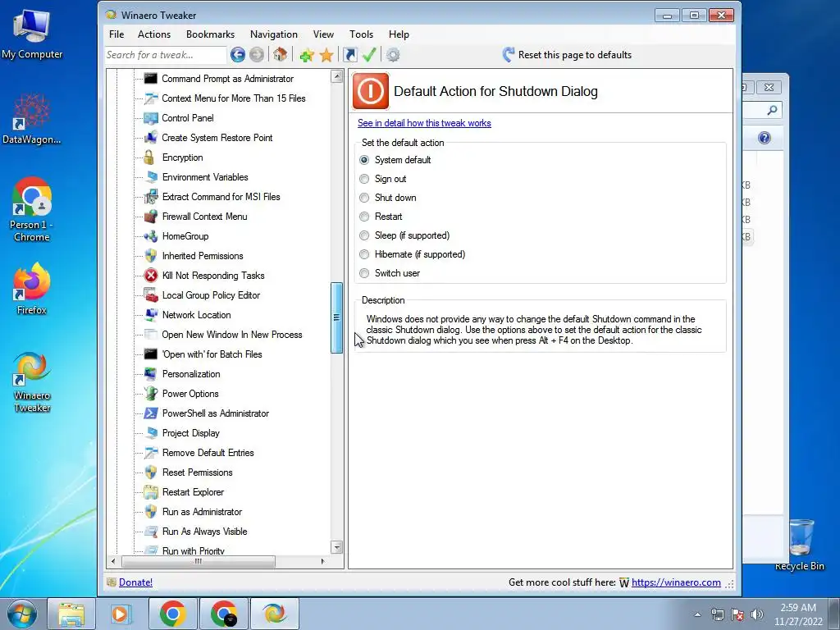Click the horizontal scrollbar thumb under tree
Image resolution: width=840 pixels, height=630 pixels.
pos(199,561)
